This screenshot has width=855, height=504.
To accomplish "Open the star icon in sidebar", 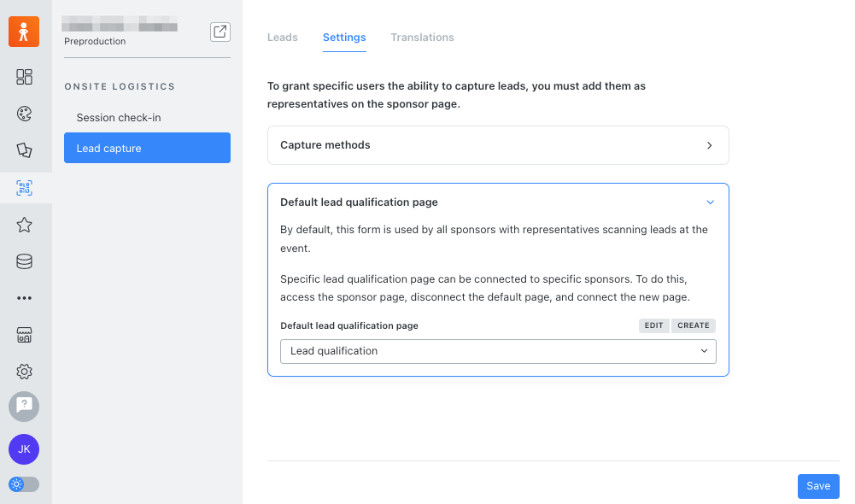I will pyautogui.click(x=24, y=225).
